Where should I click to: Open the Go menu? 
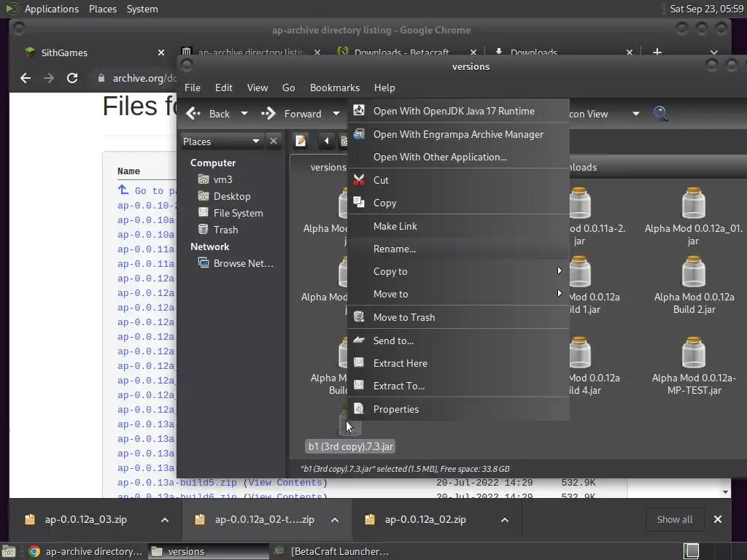[x=288, y=87]
